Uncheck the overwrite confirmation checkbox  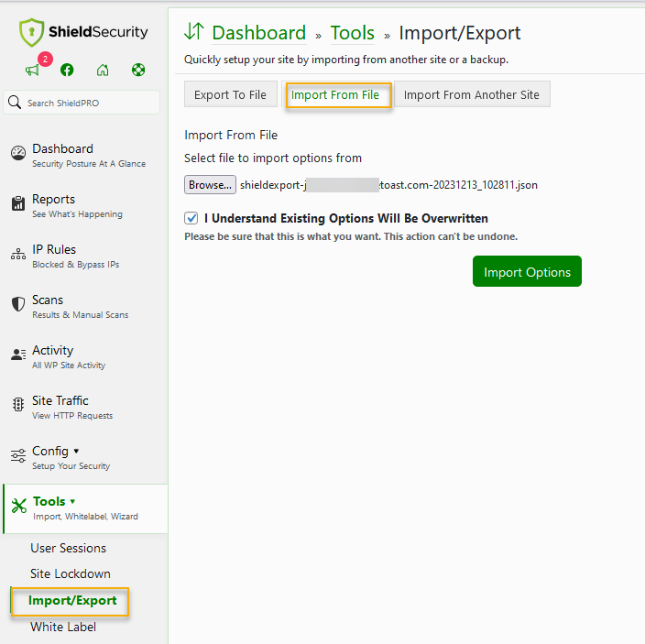[191, 218]
